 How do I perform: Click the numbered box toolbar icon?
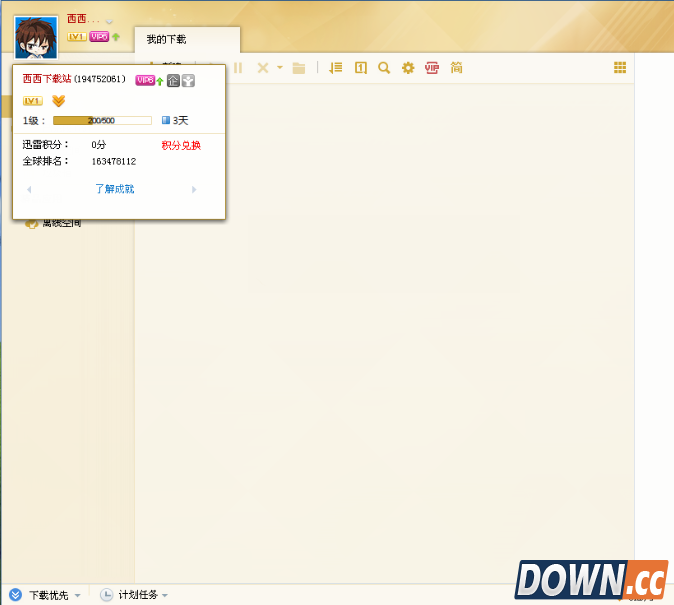coord(361,68)
